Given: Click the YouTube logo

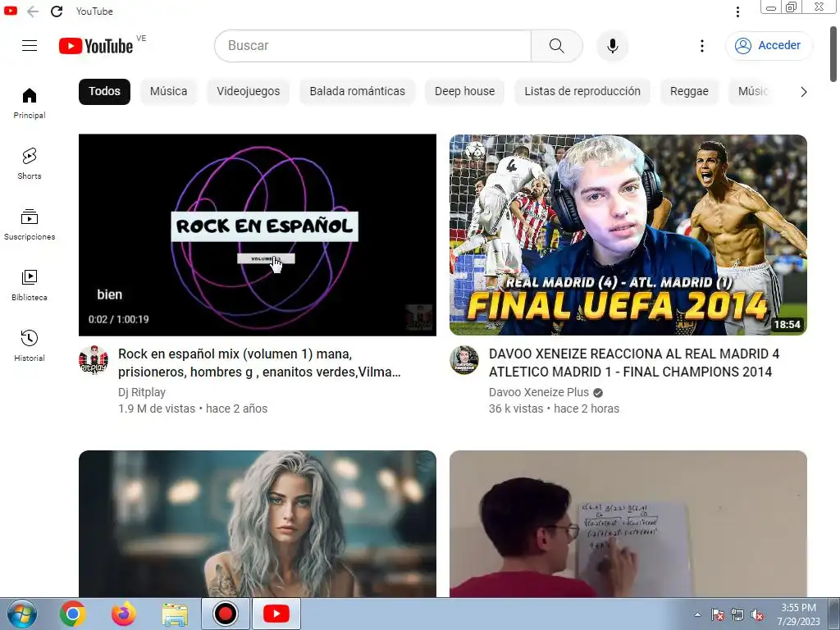Looking at the screenshot, I should coord(96,46).
